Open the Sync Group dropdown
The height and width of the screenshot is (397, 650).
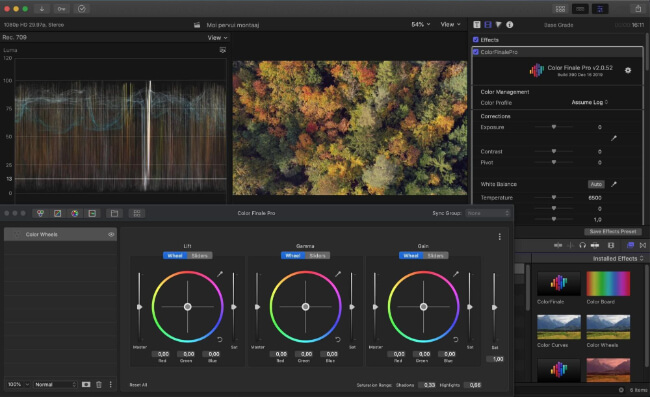tap(488, 213)
